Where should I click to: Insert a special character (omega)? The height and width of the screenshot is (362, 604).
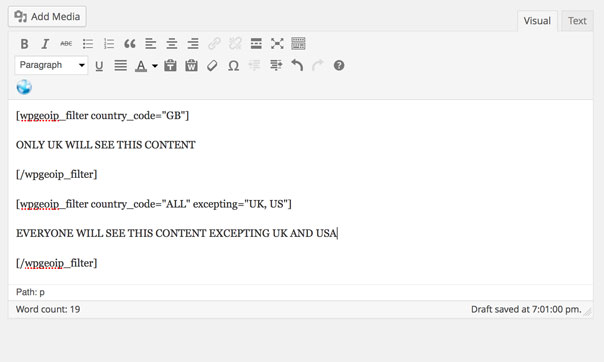233,66
